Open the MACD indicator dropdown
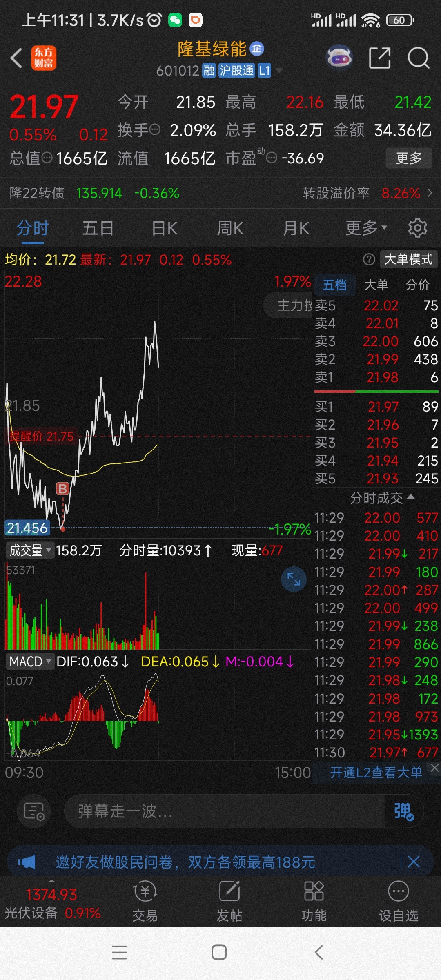This screenshot has height=980, width=441. coord(30,661)
